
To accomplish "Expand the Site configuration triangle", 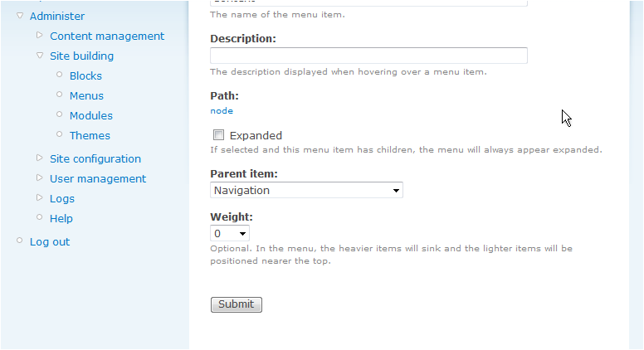I will click(40, 158).
